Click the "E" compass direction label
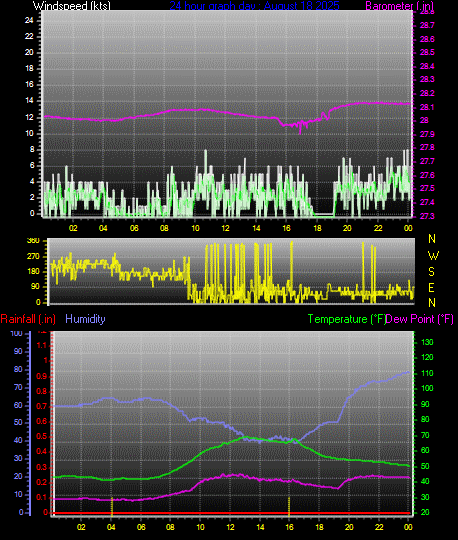Viewport: 458px width, 540px height. click(431, 287)
